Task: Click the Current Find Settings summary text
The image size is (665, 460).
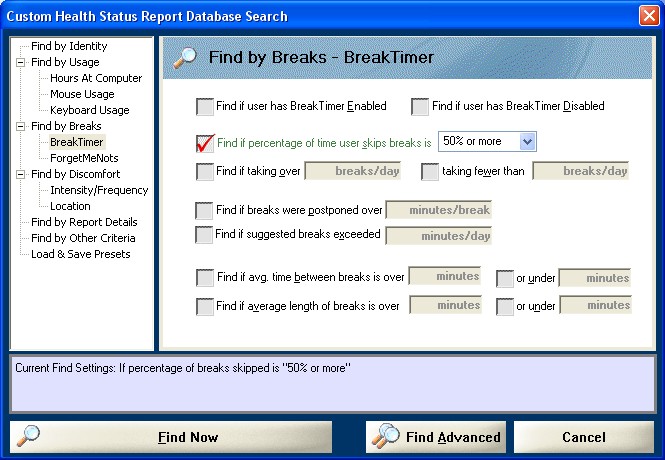Action: [183, 368]
